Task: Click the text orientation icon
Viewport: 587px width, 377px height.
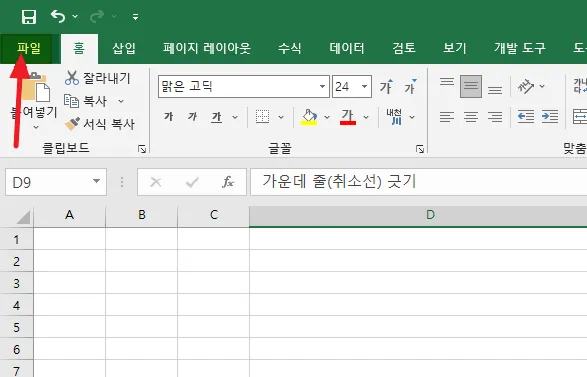Action: click(526, 86)
